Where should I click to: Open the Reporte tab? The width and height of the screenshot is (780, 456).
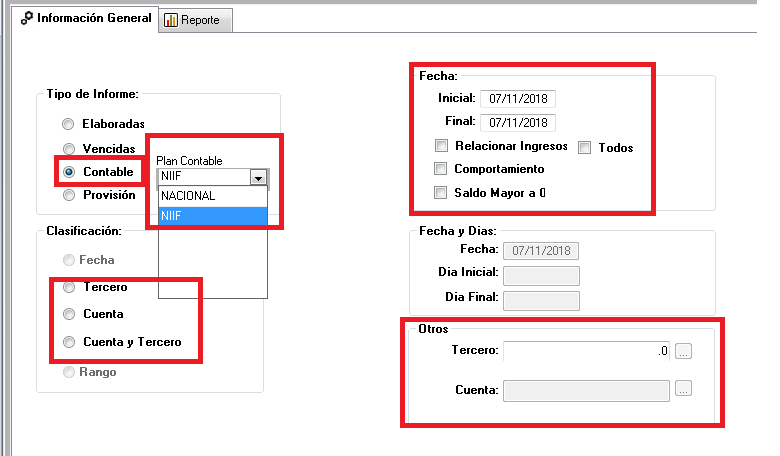tap(195, 20)
